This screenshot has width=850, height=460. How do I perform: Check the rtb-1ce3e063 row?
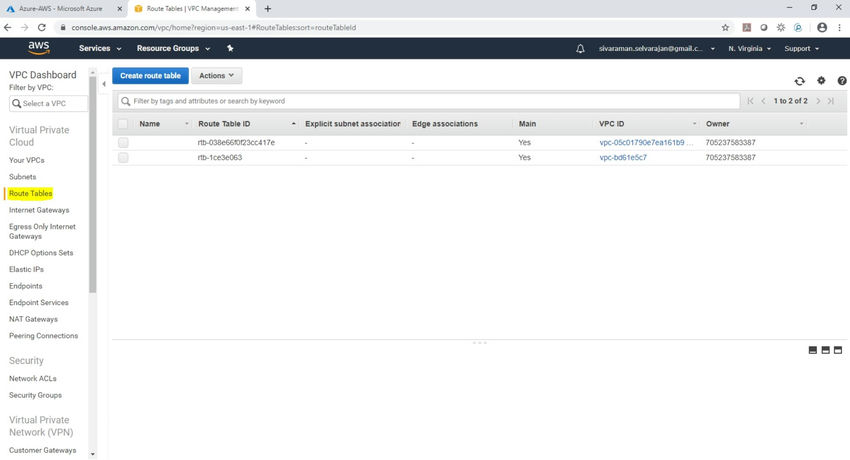tap(123, 158)
